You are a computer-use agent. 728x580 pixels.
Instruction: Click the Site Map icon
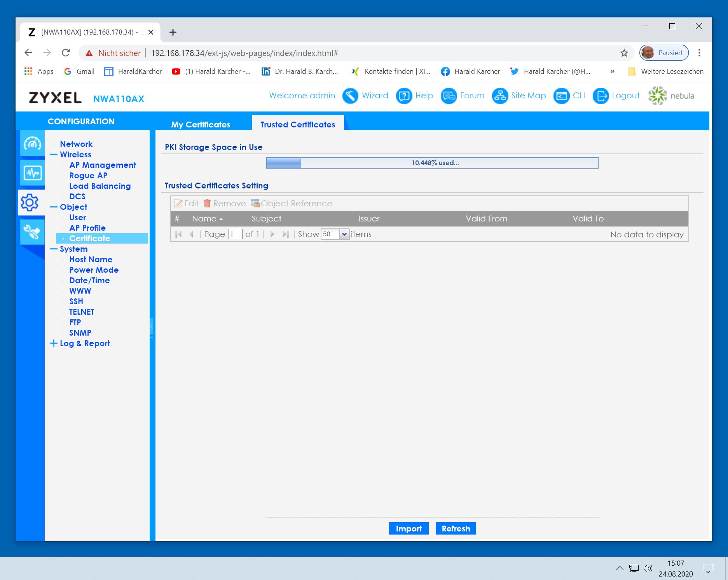(500, 96)
